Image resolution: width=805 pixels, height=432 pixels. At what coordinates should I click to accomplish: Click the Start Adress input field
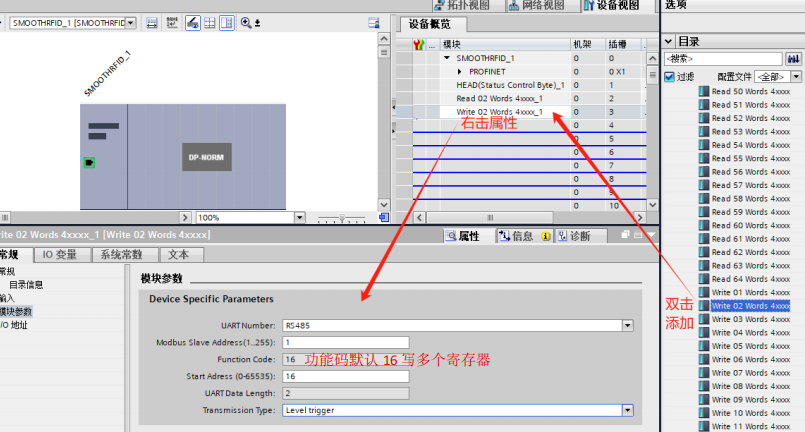[x=346, y=376]
